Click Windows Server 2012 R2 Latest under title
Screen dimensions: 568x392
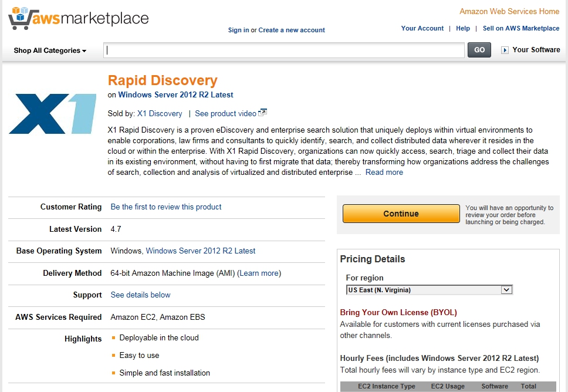pos(175,94)
